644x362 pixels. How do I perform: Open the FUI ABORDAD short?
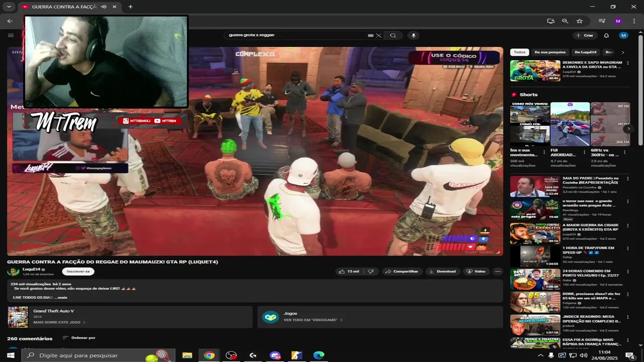click(x=570, y=124)
